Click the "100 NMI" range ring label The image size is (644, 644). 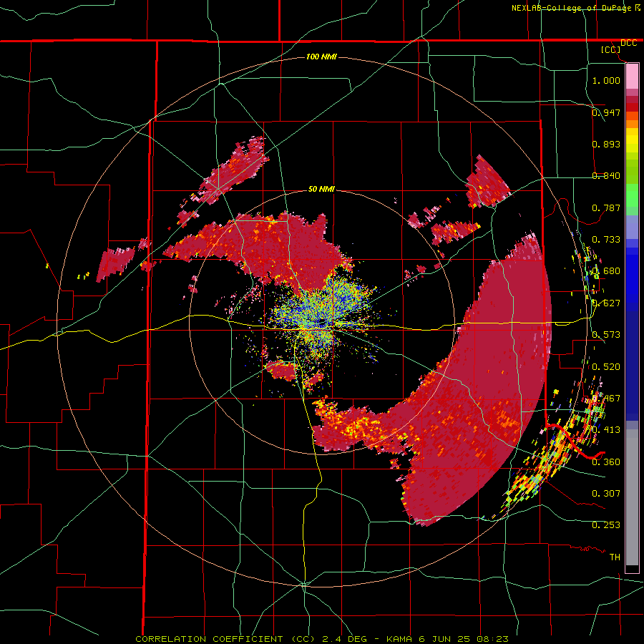point(321,57)
